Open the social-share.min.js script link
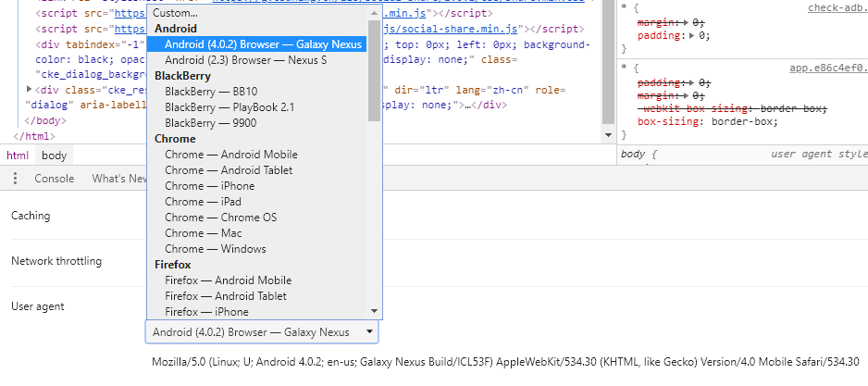868x386 pixels. (x=453, y=29)
